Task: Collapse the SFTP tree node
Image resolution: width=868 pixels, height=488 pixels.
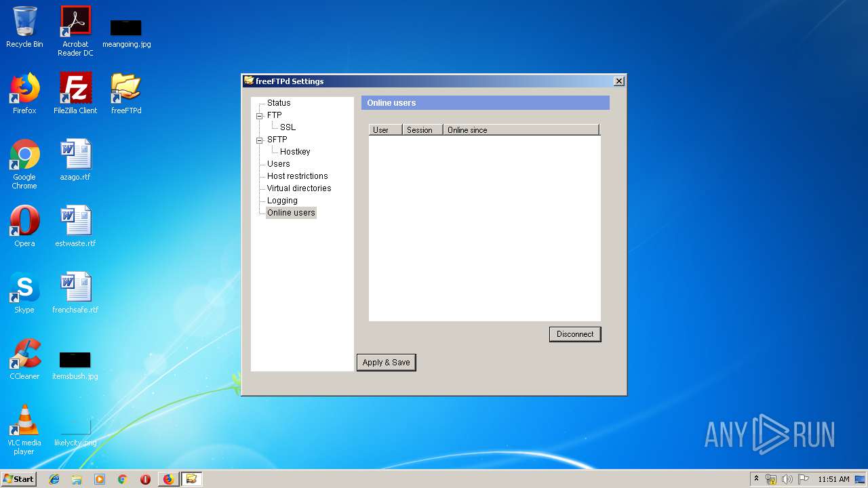Action: (x=259, y=140)
